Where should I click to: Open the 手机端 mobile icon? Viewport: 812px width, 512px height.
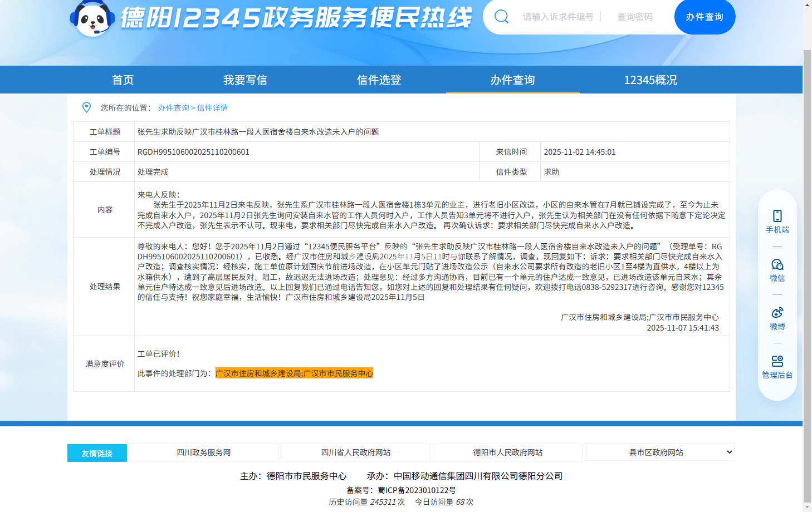(777, 216)
